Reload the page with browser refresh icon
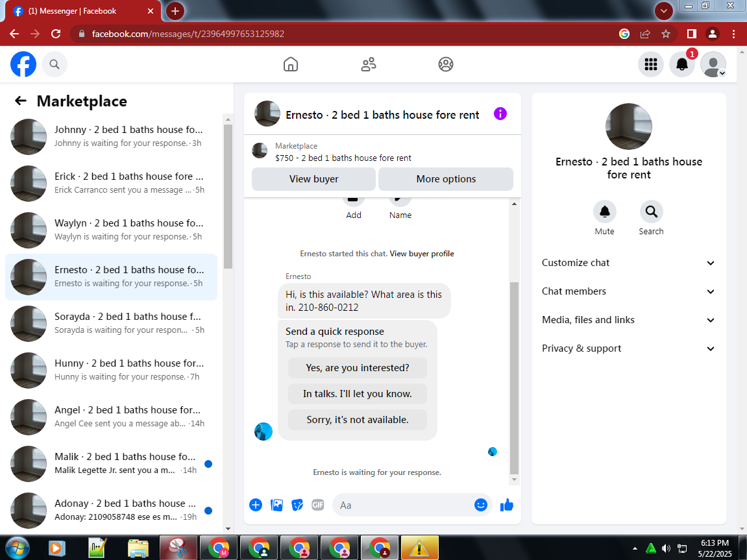 pos(56,34)
